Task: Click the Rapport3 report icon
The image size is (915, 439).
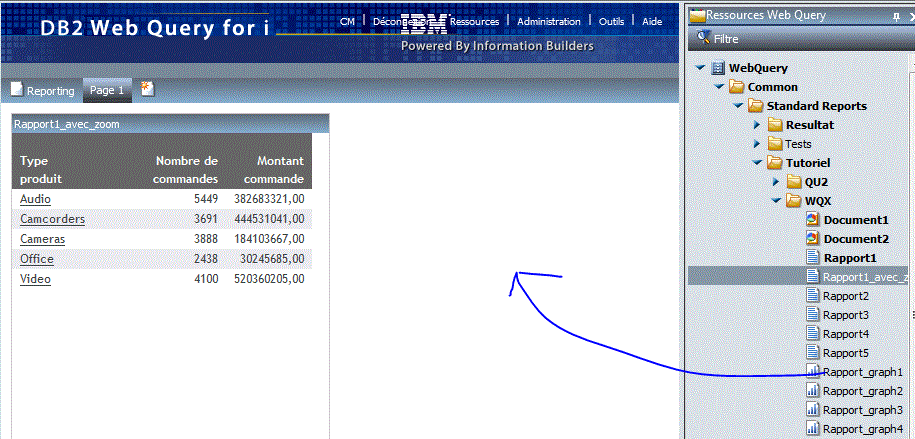Action: click(x=813, y=314)
